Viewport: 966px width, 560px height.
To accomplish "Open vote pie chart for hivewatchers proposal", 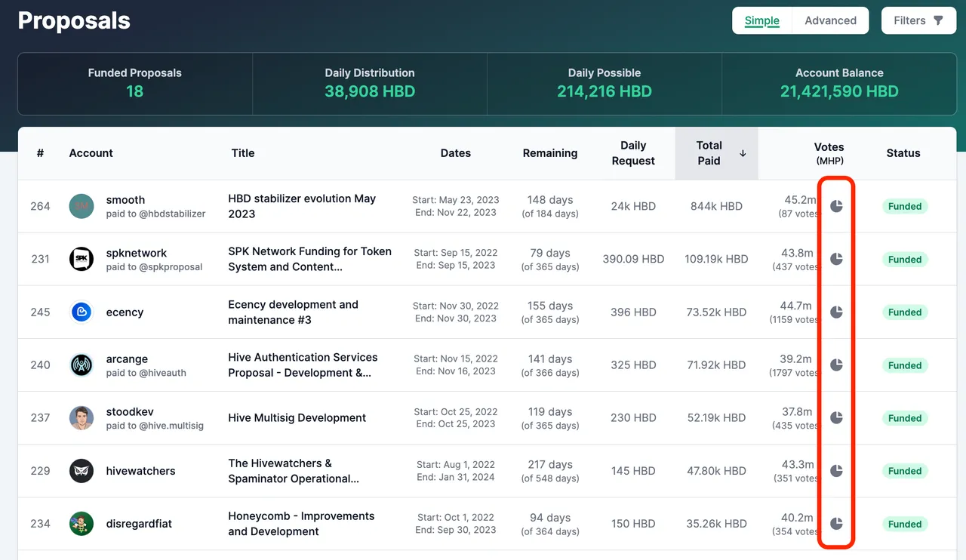I will (x=836, y=470).
